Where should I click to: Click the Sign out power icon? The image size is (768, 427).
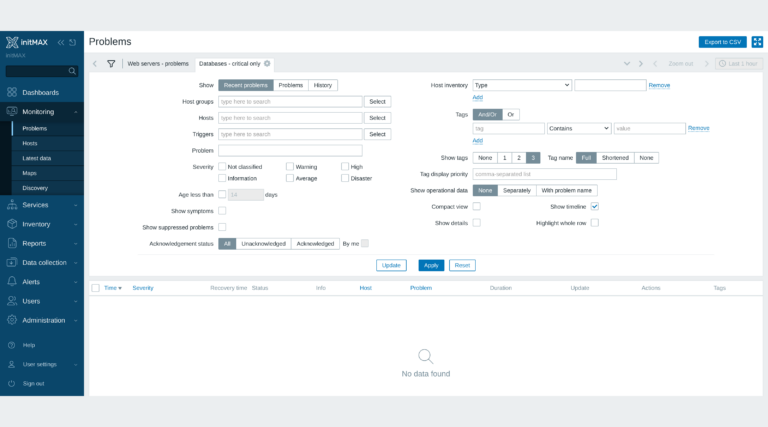(12, 383)
